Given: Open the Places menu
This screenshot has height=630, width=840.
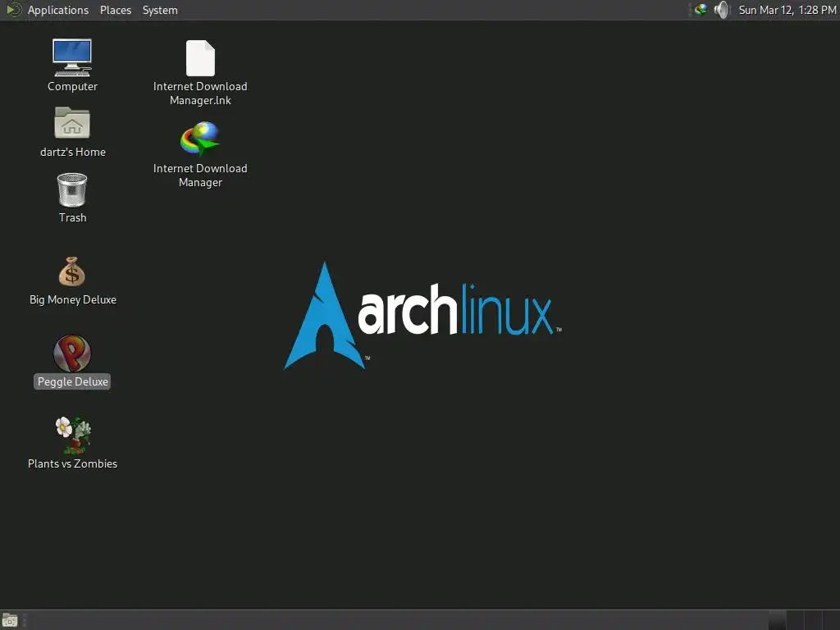Looking at the screenshot, I should [115, 10].
